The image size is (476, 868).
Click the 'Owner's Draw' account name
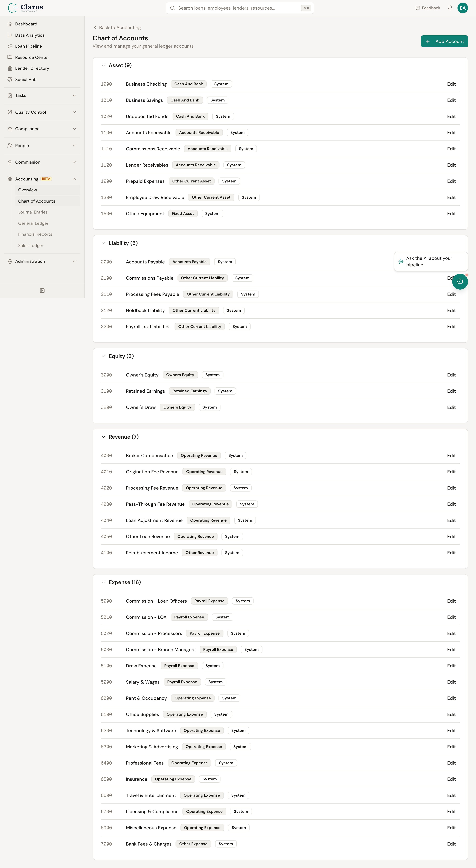pyautogui.click(x=141, y=407)
